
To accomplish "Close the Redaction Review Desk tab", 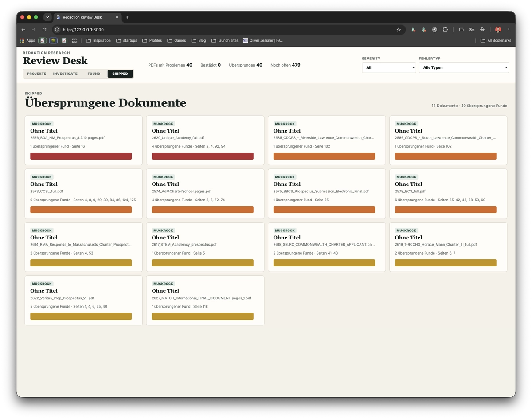I will tap(117, 17).
